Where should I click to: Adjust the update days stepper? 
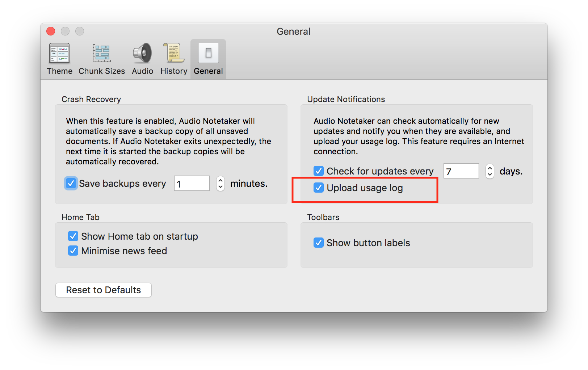tap(490, 171)
